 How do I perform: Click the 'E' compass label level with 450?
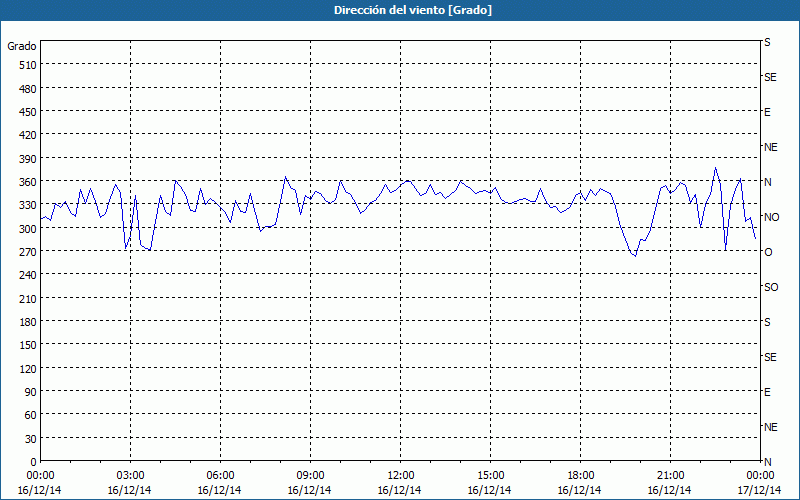click(767, 112)
